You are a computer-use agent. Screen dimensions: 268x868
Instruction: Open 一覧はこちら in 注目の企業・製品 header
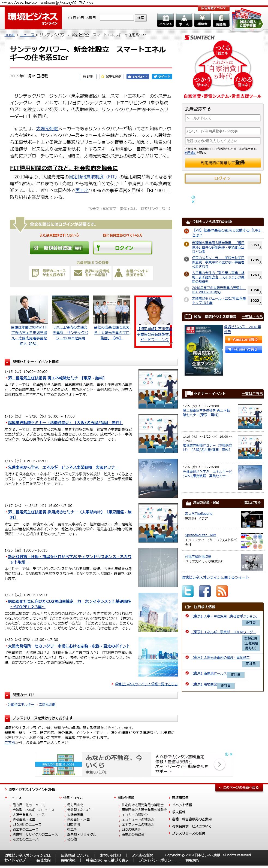point(251,502)
